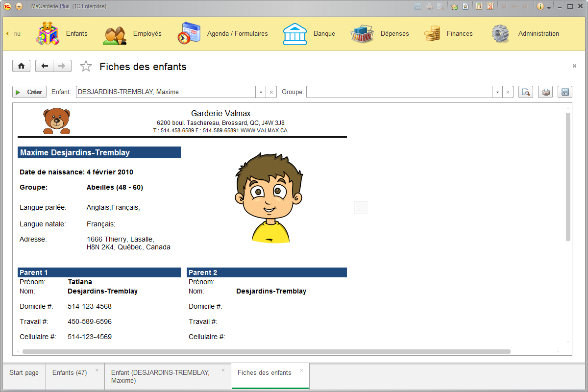Open the calculator from the title bar
Screen dimensions: 588x392
(x=479, y=6)
